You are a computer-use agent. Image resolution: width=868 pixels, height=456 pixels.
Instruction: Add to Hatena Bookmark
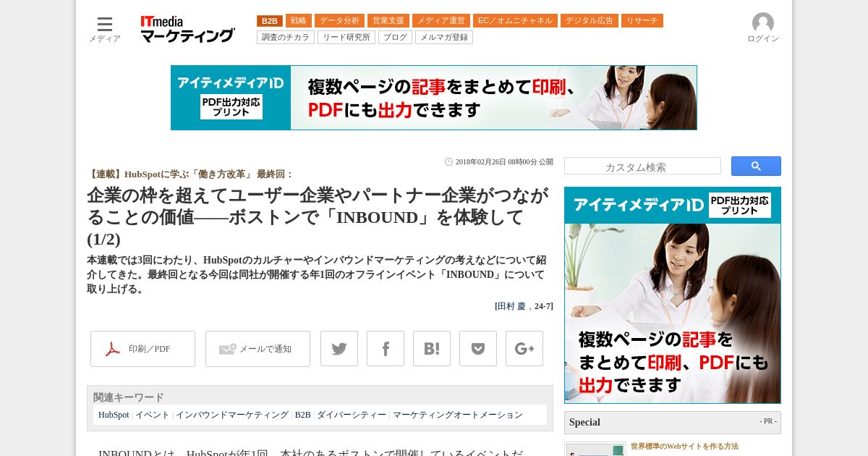click(432, 349)
